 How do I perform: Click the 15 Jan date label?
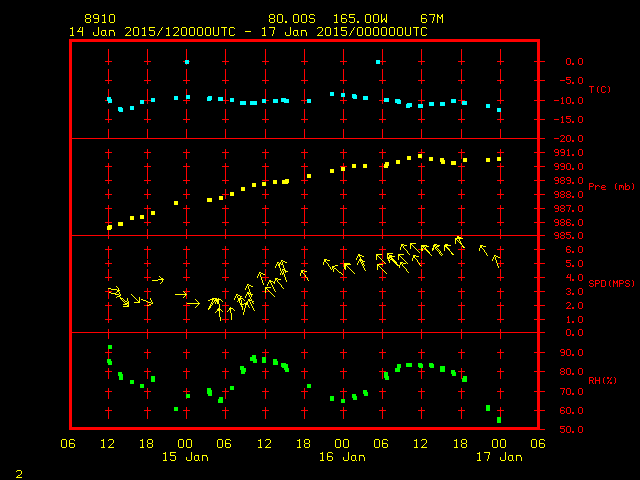click(x=185, y=457)
